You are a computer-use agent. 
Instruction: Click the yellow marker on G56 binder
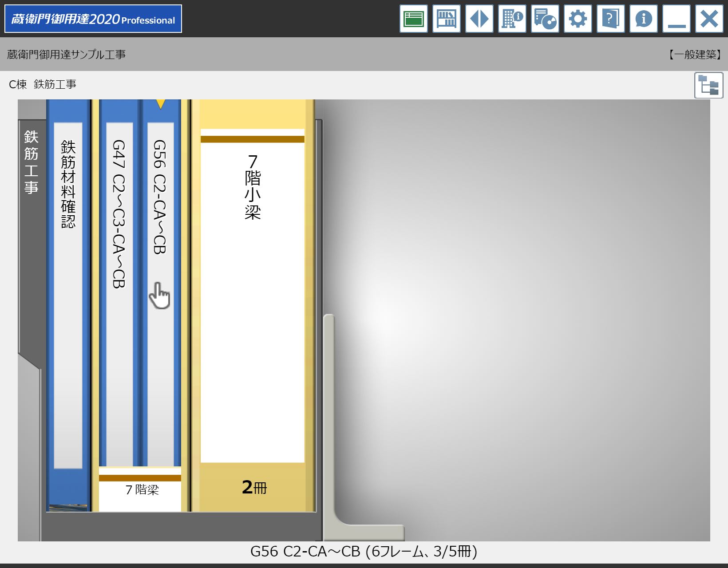coord(161,104)
